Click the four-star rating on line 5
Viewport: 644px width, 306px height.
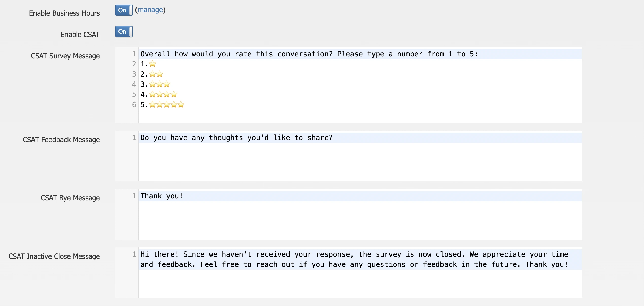point(163,94)
